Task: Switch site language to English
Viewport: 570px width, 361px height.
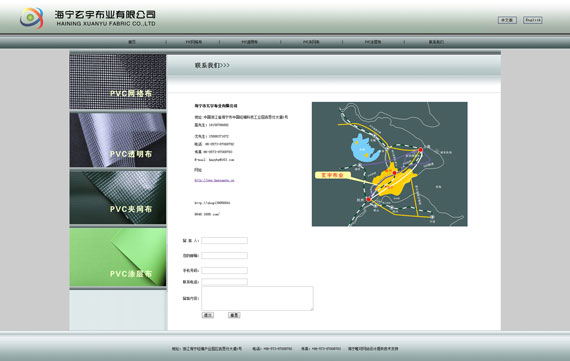Action: (533, 20)
